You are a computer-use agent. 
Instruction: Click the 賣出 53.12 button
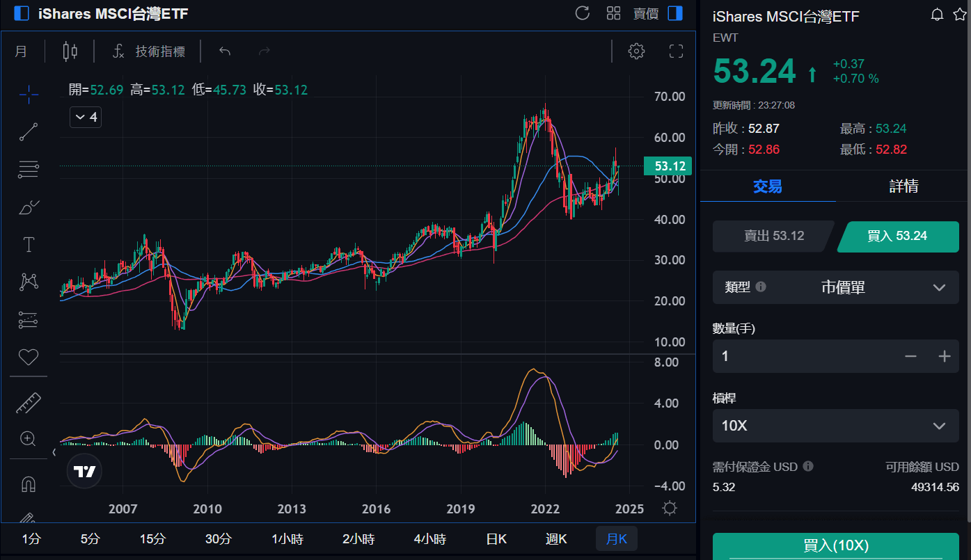coord(773,236)
